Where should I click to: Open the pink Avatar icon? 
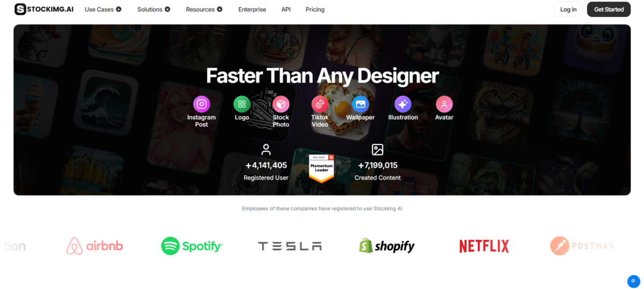pyautogui.click(x=444, y=104)
